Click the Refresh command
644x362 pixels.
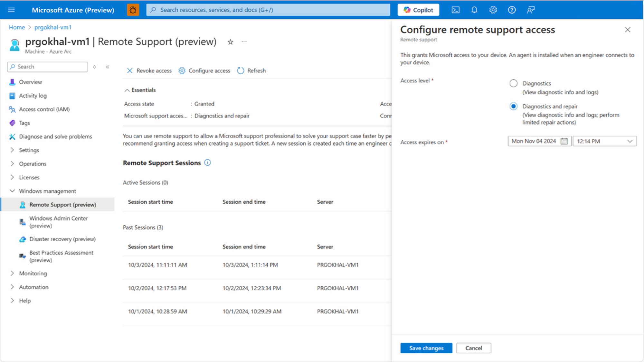coord(251,70)
